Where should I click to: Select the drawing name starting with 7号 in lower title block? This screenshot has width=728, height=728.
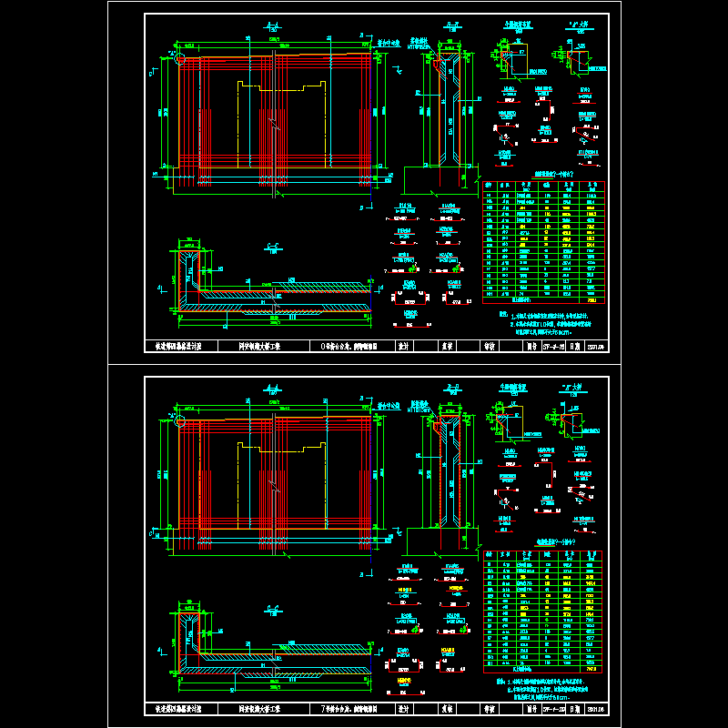[x=349, y=709]
